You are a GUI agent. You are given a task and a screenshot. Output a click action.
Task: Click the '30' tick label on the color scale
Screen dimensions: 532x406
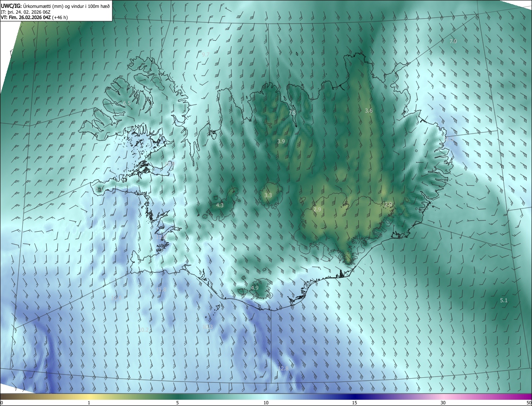pyautogui.click(x=443, y=403)
